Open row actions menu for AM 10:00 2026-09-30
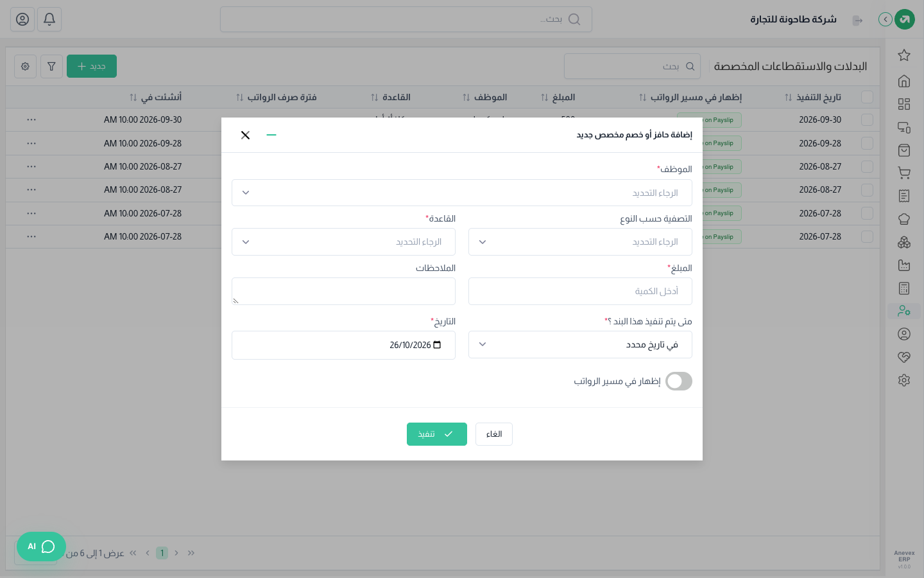Image resolution: width=924 pixels, height=578 pixels. [x=31, y=120]
